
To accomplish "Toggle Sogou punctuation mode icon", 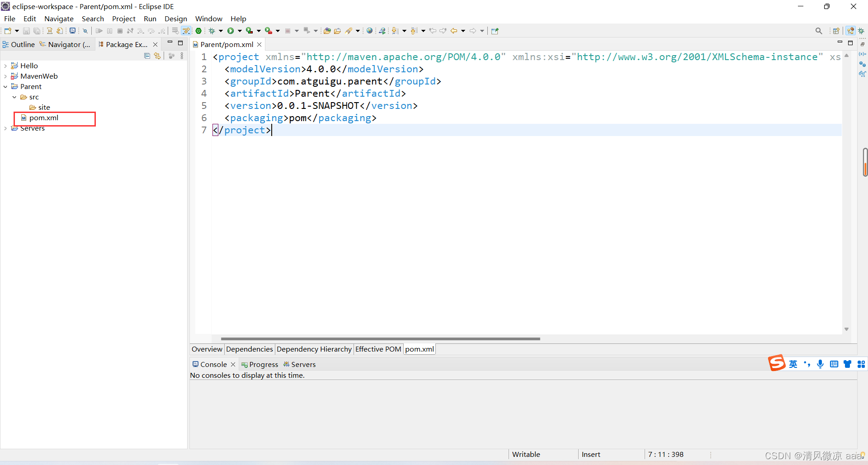I will point(807,364).
